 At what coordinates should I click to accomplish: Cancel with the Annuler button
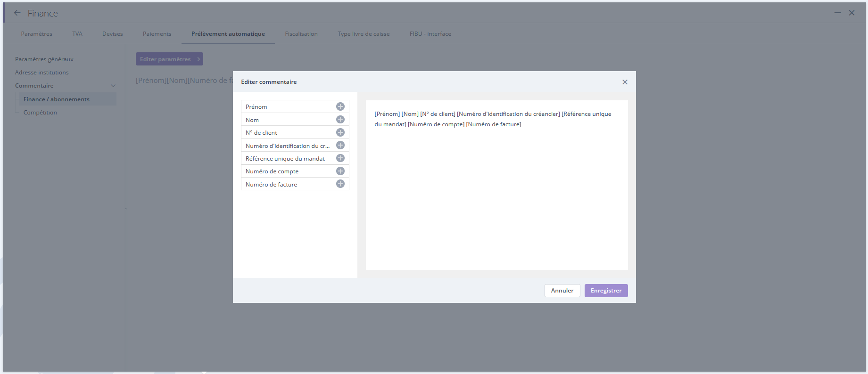562,291
